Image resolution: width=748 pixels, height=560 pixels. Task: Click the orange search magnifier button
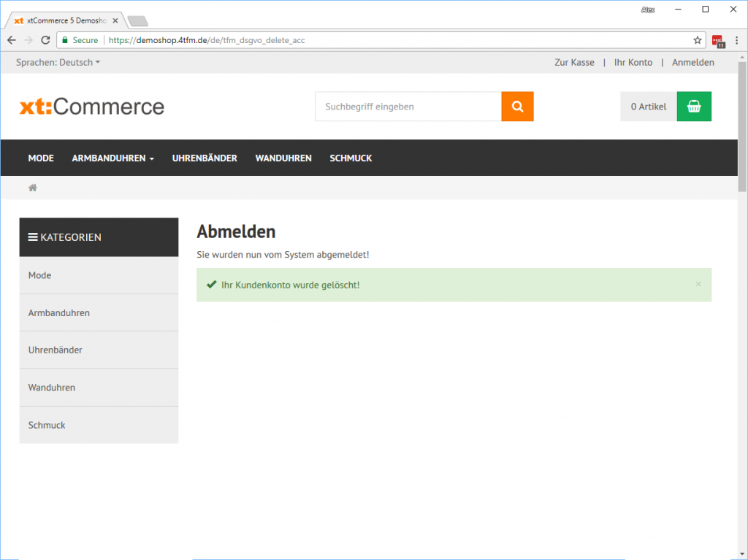[517, 107]
